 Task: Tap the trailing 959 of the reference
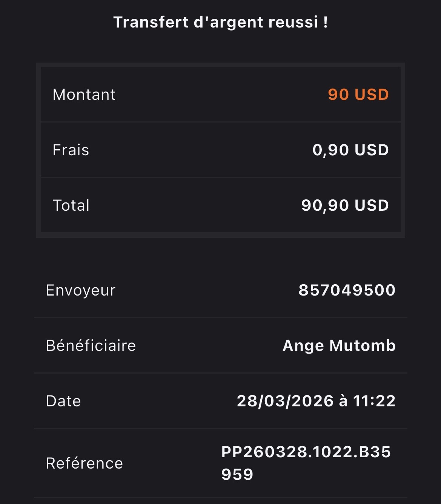237,475
